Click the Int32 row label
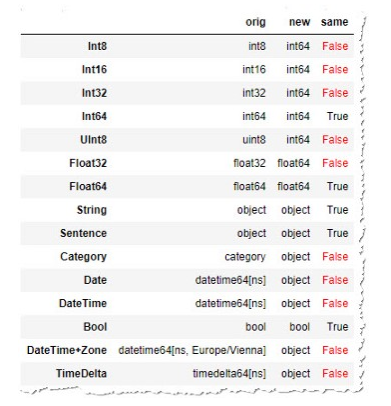 pos(94,93)
